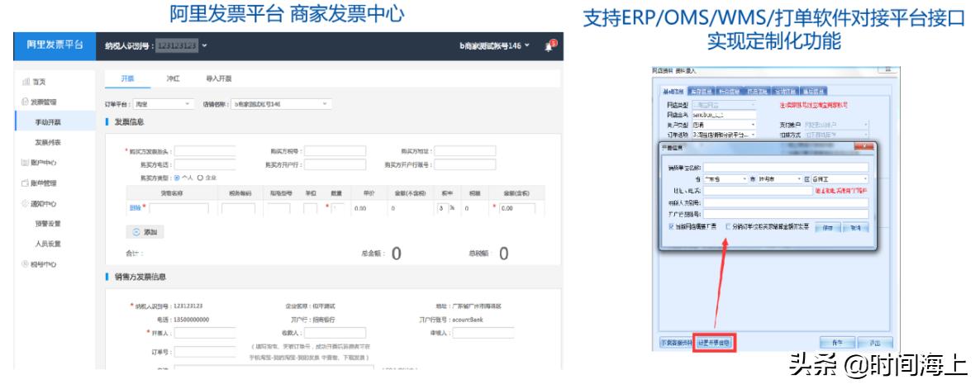Viewport: 980px width, 389px height.
Task: Click the 纳税人识别号 field in the dialog
Action: coord(787,202)
